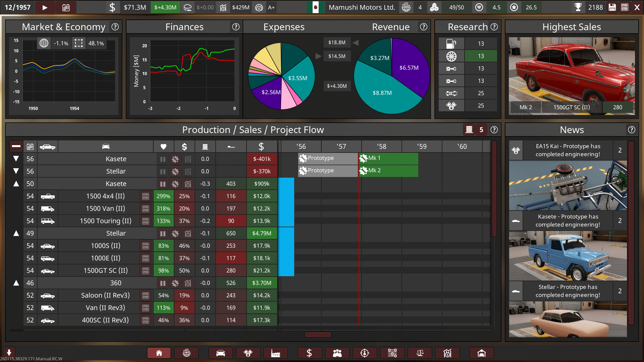Open the calendar icon next to play button
644x362 pixels.
click(66, 7)
